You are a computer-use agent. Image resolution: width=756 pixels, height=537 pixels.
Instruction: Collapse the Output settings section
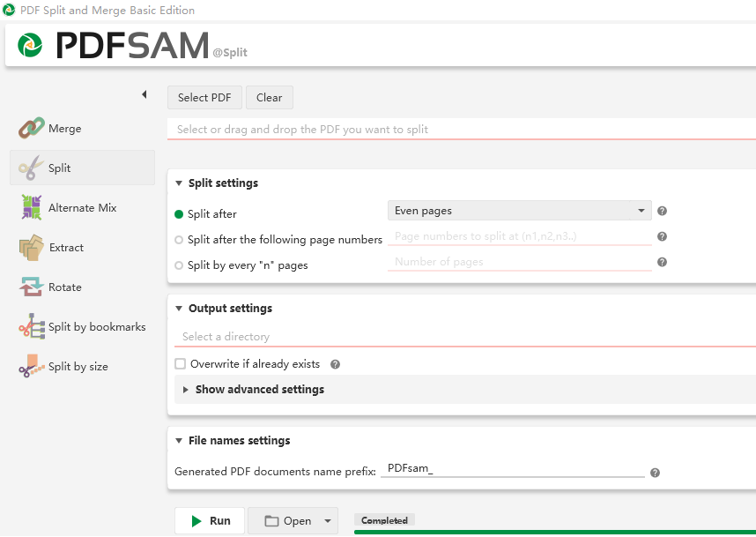(x=179, y=309)
